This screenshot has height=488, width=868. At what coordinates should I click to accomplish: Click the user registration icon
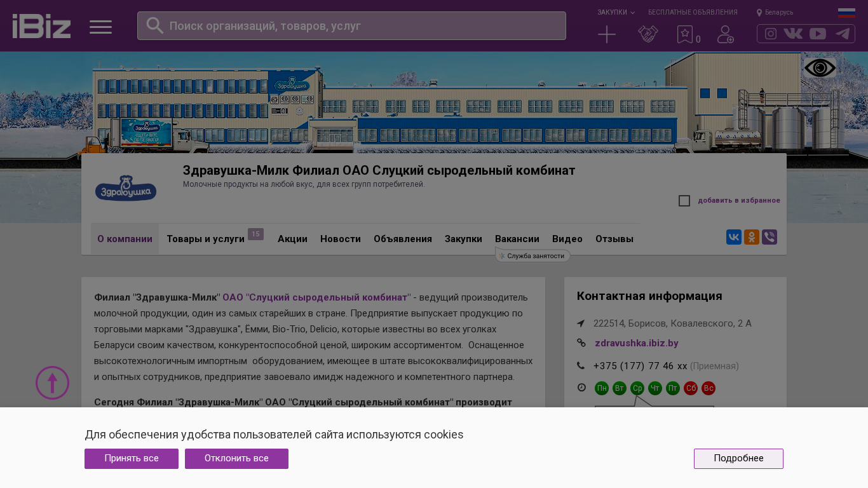click(x=725, y=34)
